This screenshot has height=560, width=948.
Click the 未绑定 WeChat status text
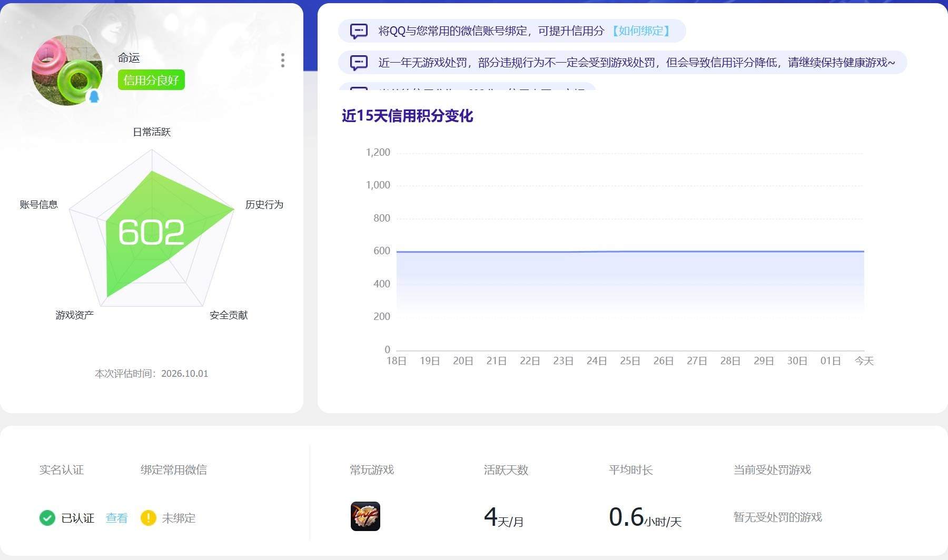click(x=179, y=518)
